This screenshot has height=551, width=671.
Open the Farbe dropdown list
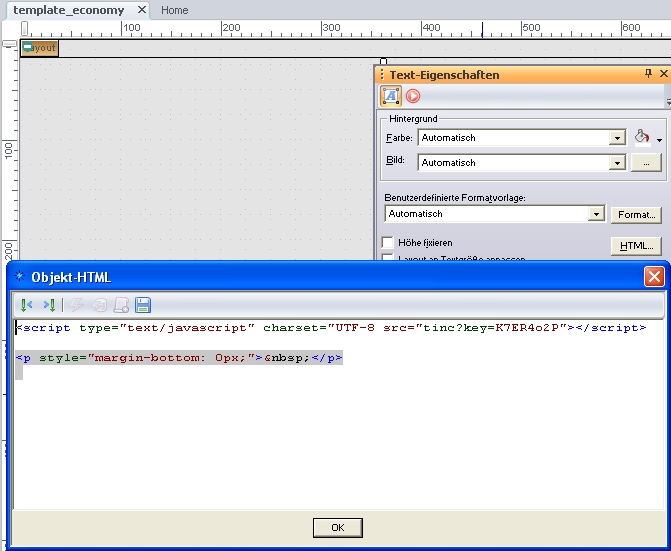pos(617,138)
